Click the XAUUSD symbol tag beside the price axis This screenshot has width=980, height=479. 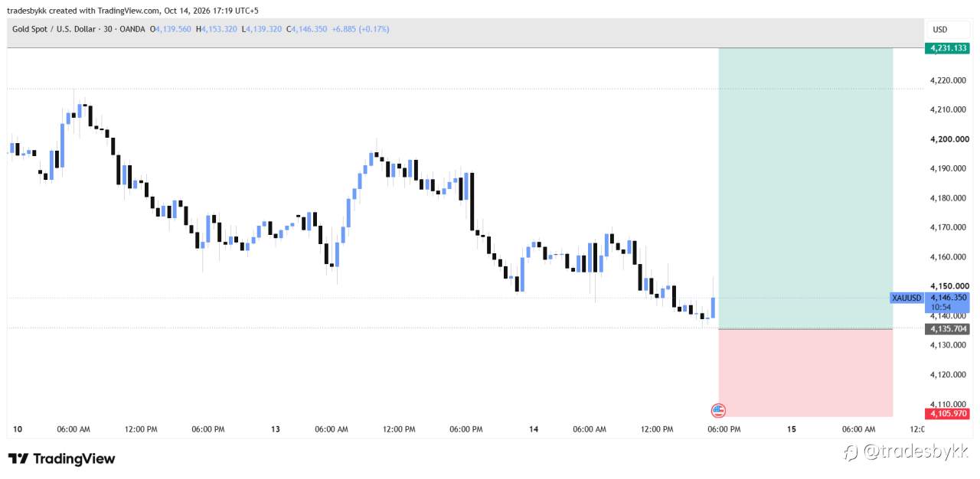907,298
